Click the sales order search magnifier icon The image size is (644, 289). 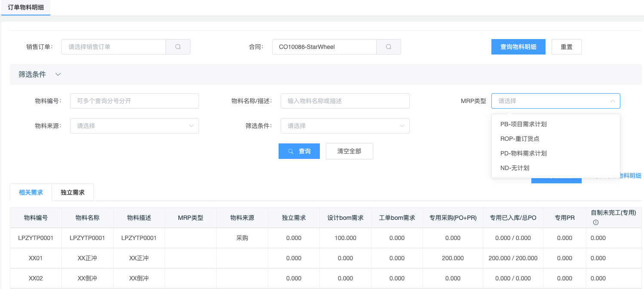click(x=178, y=47)
